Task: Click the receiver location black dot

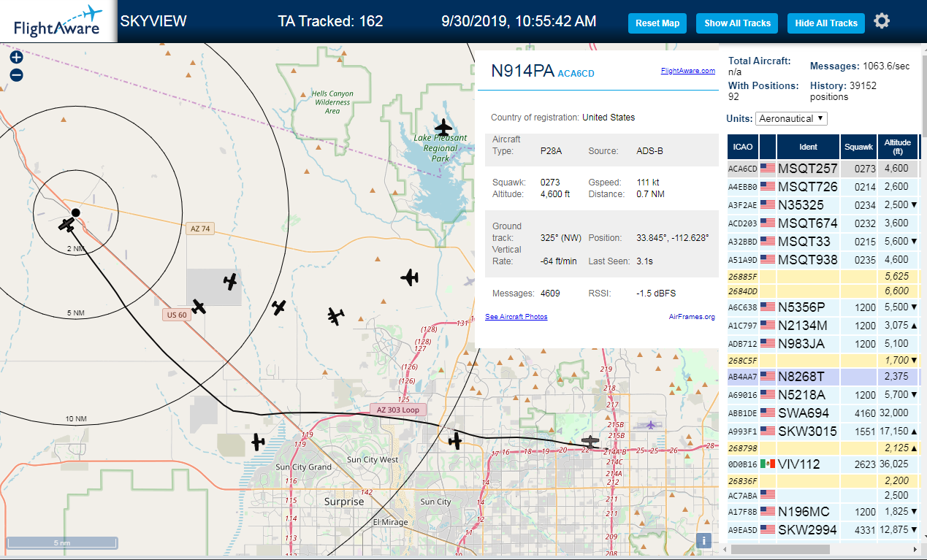Action: (x=75, y=212)
